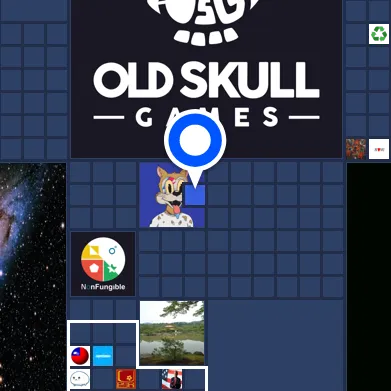Open the orange patterned artwork tile
This screenshot has height=391, width=391.
[356, 149]
